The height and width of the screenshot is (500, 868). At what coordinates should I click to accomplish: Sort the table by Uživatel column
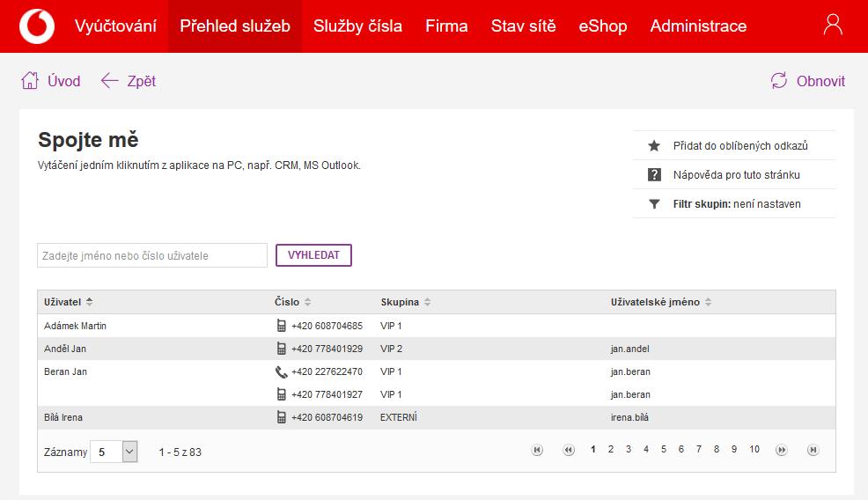(x=89, y=302)
